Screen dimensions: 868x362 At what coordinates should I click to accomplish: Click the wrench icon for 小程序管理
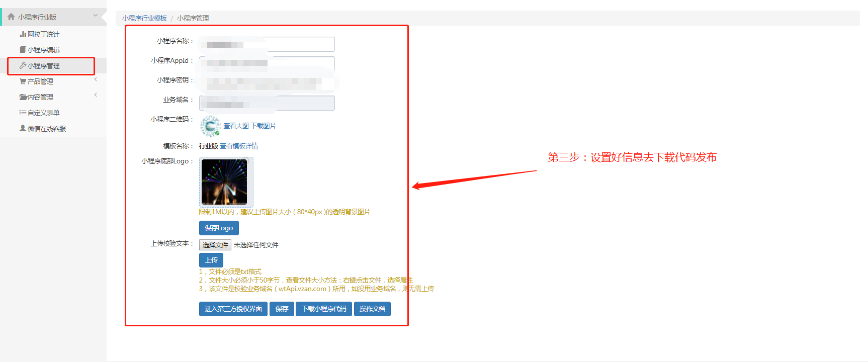(x=23, y=66)
